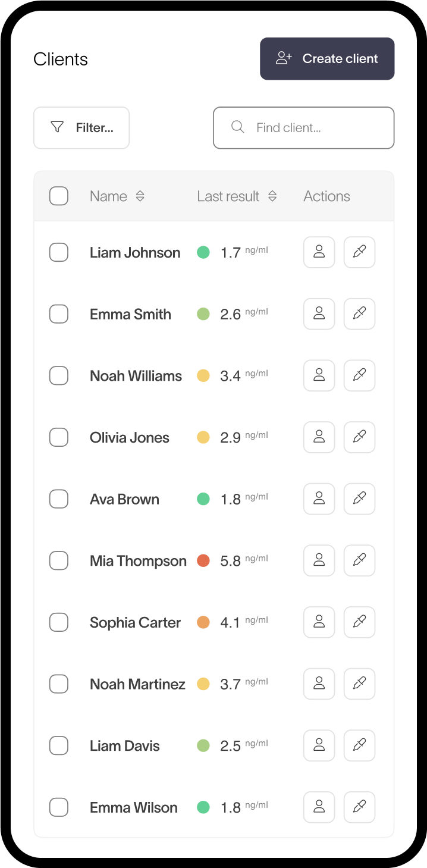Open Mia Thompson's profile icon
Screen dimensions: 427x868
click(319, 560)
